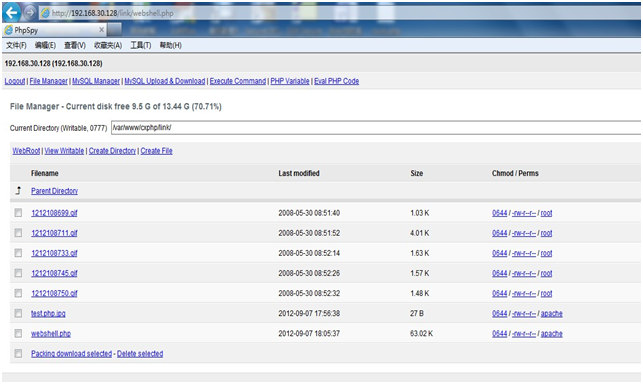
Task: Click the Create File link
Action: click(156, 151)
